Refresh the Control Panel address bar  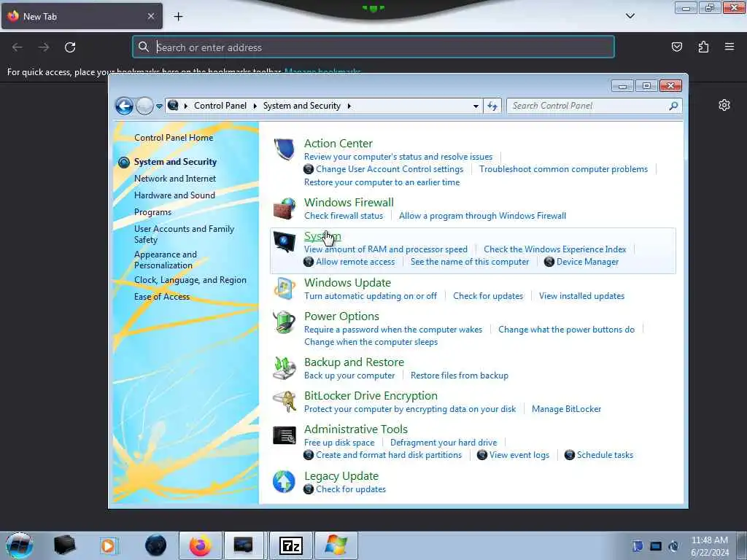pos(492,106)
